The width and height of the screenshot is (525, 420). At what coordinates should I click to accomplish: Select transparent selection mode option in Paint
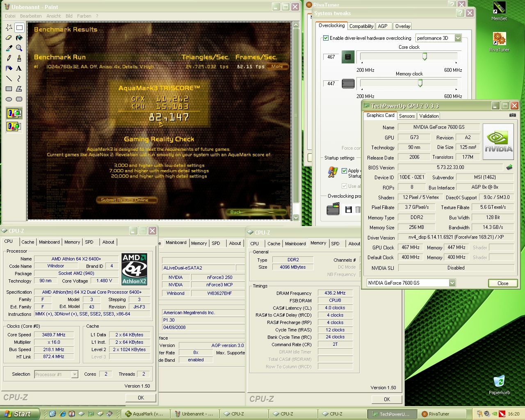point(14,126)
